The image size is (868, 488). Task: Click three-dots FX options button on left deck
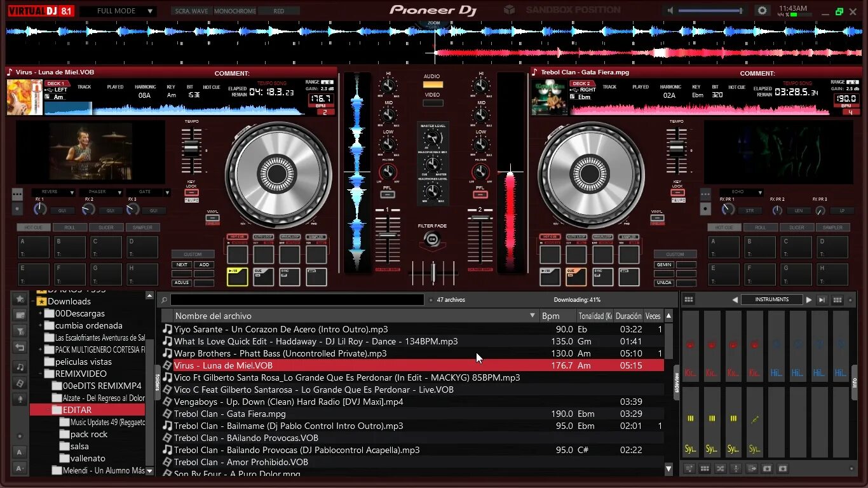tap(17, 194)
